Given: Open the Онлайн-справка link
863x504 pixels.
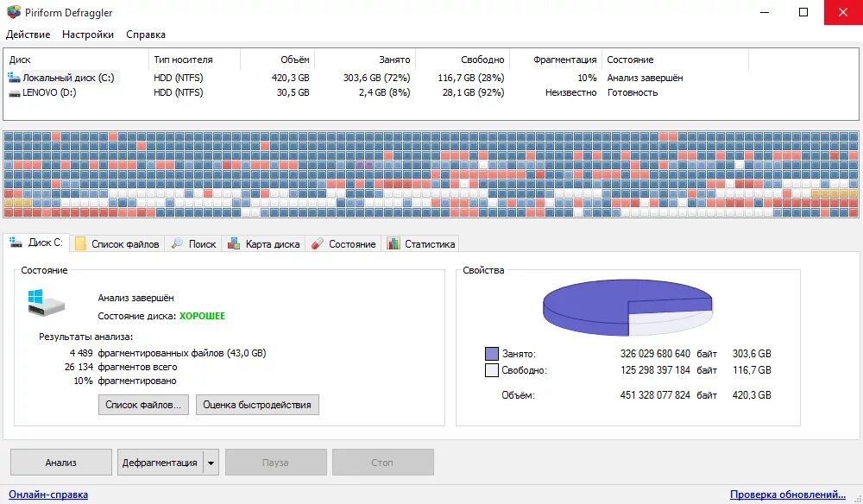Looking at the screenshot, I should (x=48, y=495).
